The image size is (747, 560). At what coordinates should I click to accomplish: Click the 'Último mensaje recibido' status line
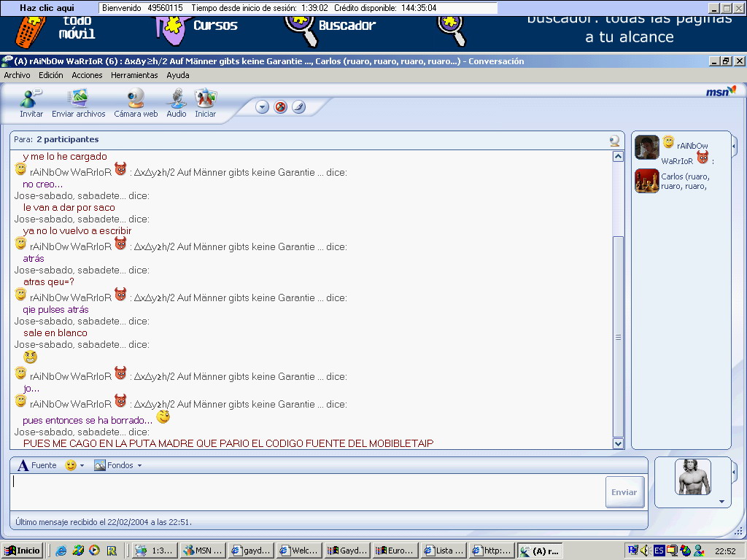104,522
